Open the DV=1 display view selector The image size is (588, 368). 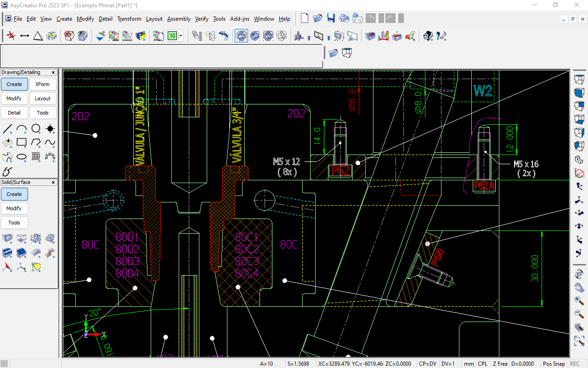coord(448,363)
